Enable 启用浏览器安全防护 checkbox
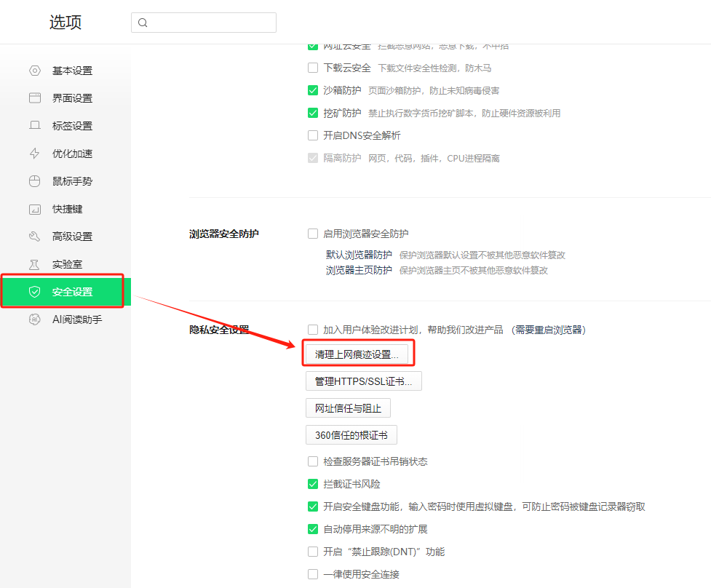Viewport: 711px width, 588px height. click(313, 234)
